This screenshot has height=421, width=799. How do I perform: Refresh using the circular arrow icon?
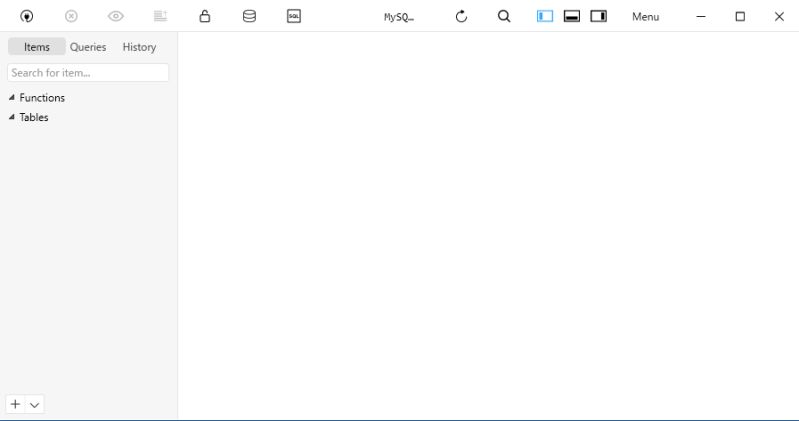pyautogui.click(x=461, y=16)
